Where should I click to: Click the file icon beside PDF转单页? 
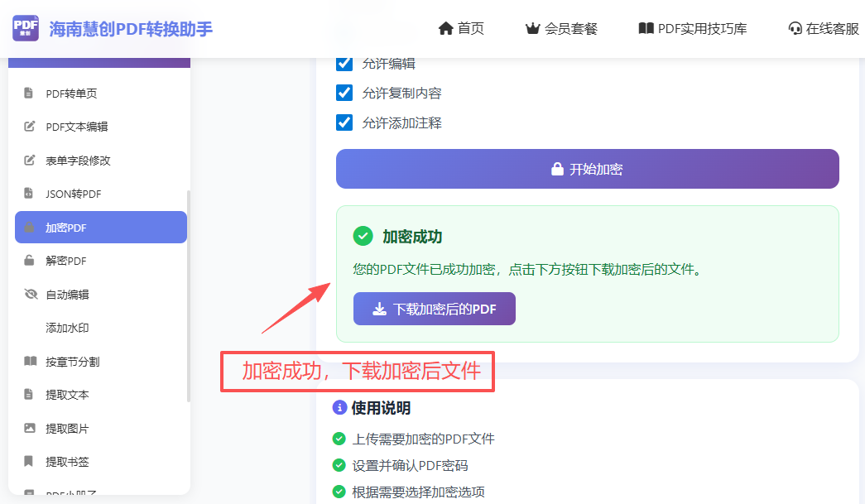coord(29,93)
